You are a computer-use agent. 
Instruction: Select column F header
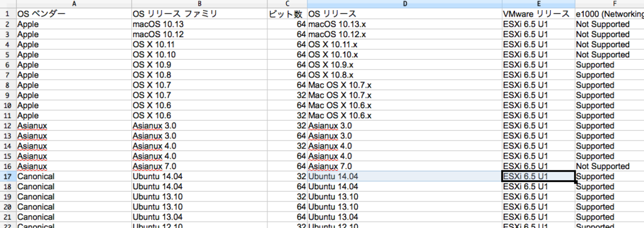[x=609, y=4]
